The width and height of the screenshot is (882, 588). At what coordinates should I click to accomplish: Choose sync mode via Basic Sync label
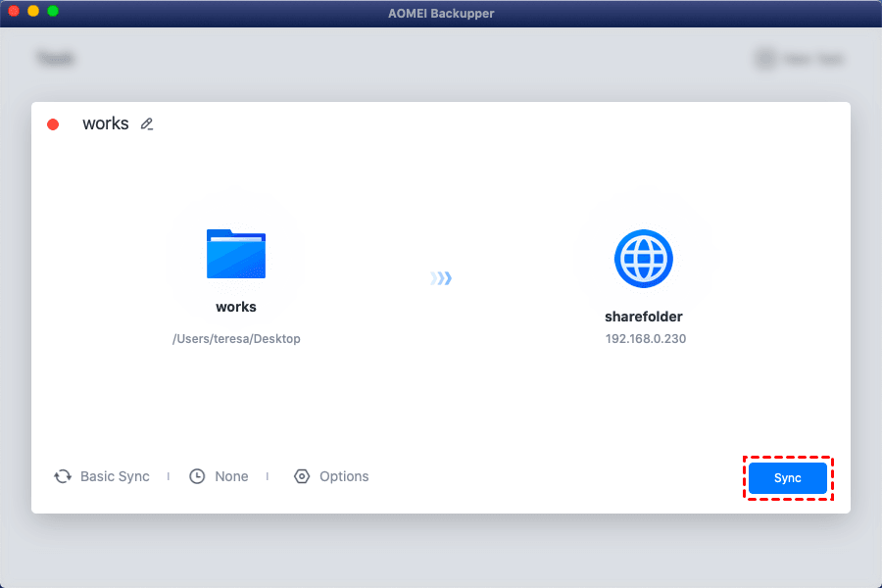click(x=115, y=476)
